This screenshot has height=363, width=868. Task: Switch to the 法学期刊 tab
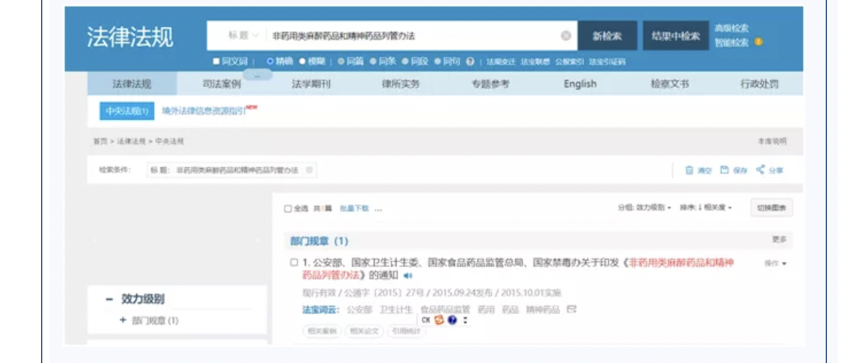(x=311, y=84)
